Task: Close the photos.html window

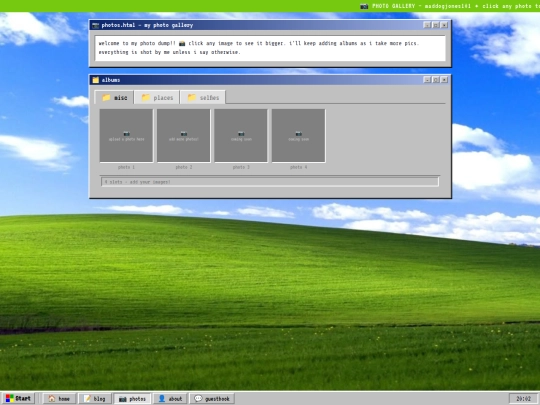Action: point(444,25)
